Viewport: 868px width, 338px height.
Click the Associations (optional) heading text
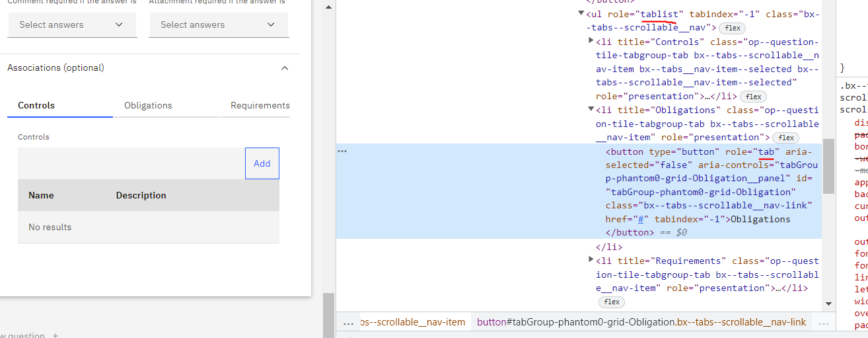(x=55, y=68)
